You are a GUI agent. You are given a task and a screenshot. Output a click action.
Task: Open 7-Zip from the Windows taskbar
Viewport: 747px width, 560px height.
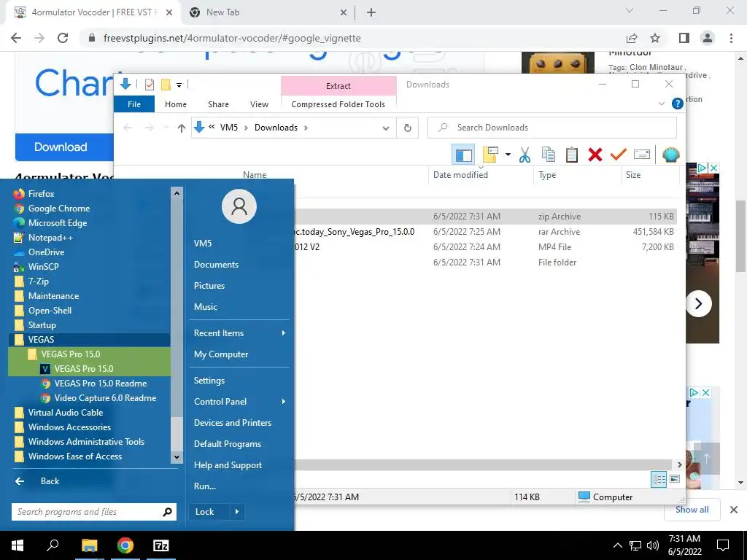pos(161,545)
